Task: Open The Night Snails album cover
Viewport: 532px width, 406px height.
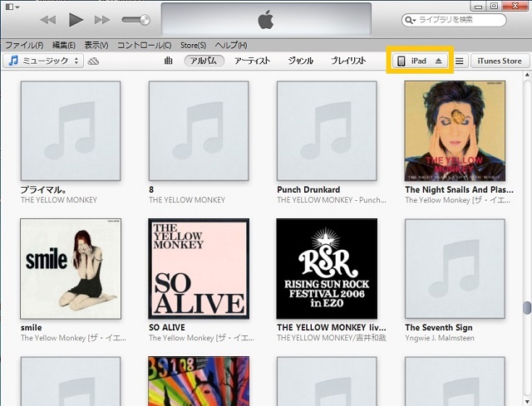Action: pyautogui.click(x=455, y=131)
